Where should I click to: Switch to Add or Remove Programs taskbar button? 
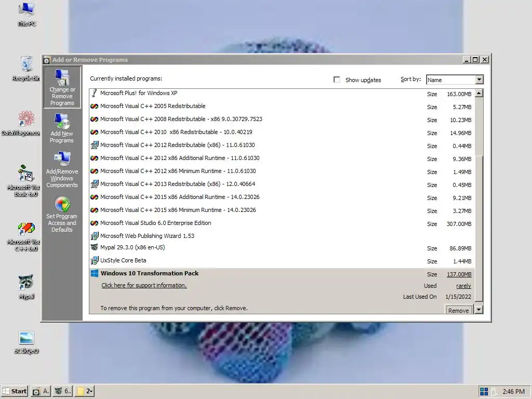click(x=41, y=391)
